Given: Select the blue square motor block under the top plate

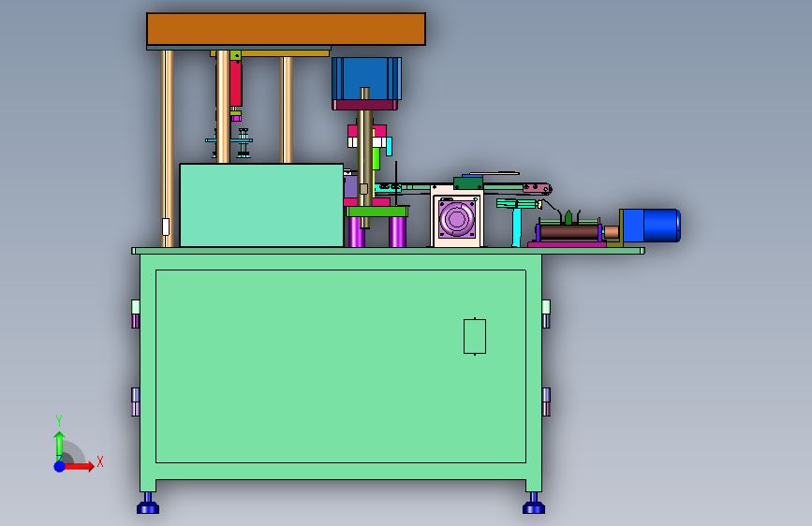Looking at the screenshot, I should 366,79.
